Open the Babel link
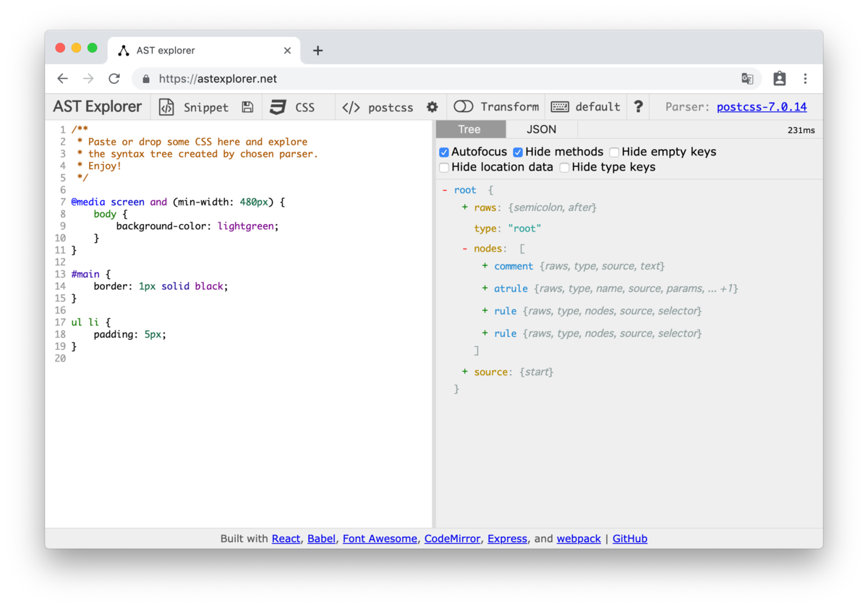 pos(321,539)
